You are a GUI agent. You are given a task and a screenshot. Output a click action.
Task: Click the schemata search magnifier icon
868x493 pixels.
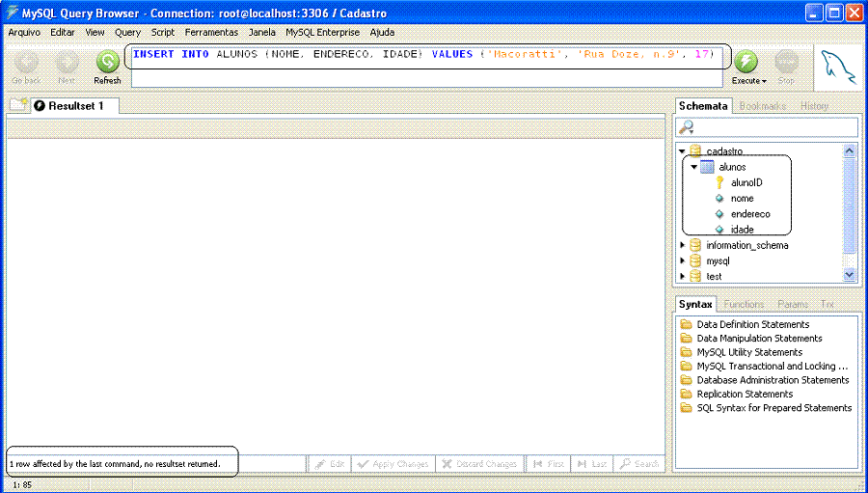coord(687,128)
